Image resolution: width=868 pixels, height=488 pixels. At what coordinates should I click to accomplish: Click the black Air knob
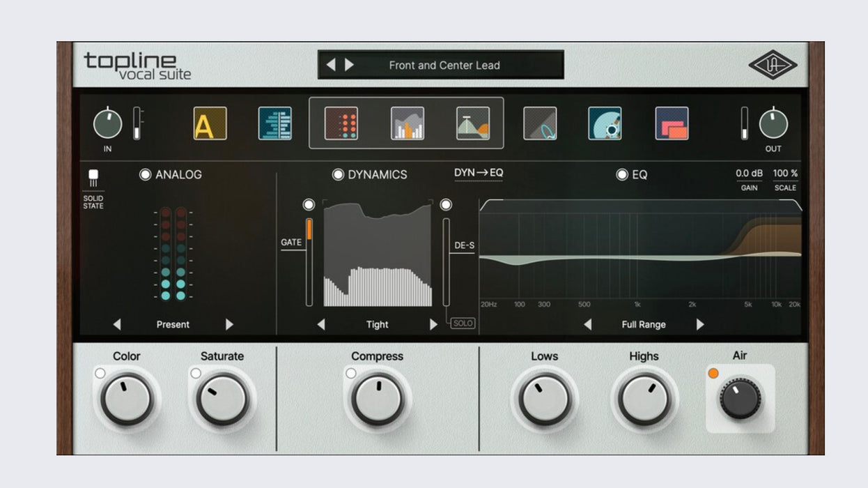pyautogui.click(x=741, y=399)
